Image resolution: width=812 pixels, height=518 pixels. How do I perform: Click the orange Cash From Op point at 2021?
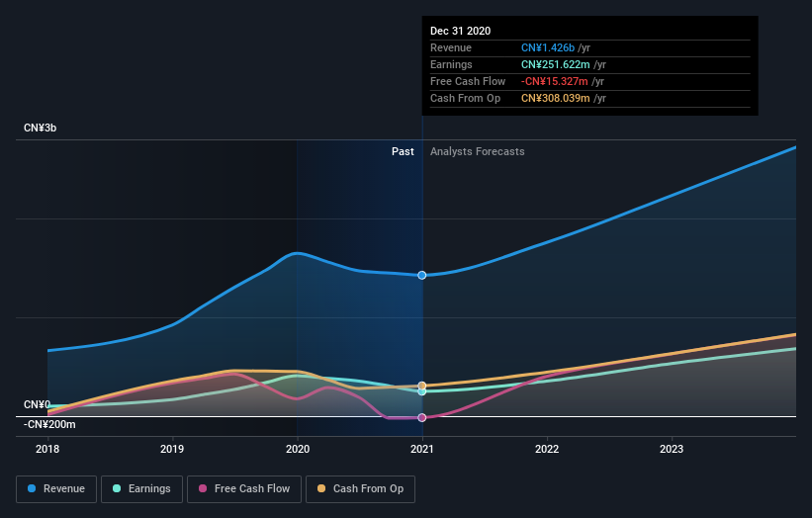(x=422, y=386)
